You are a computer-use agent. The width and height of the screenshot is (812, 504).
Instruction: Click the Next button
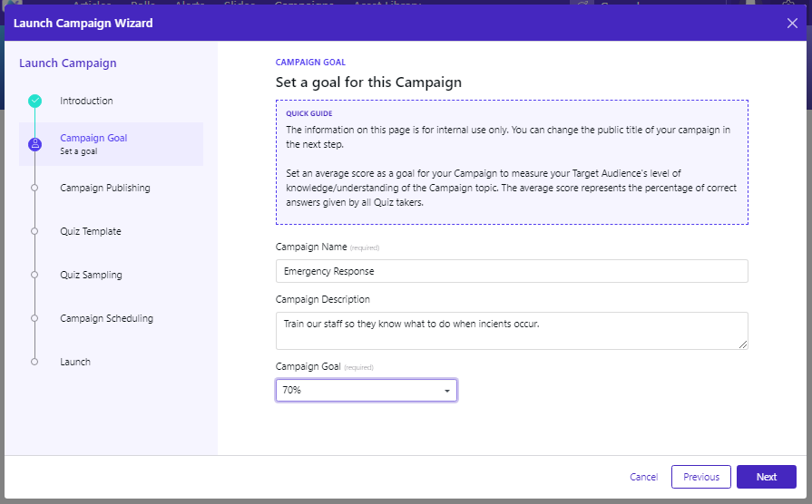(x=767, y=477)
